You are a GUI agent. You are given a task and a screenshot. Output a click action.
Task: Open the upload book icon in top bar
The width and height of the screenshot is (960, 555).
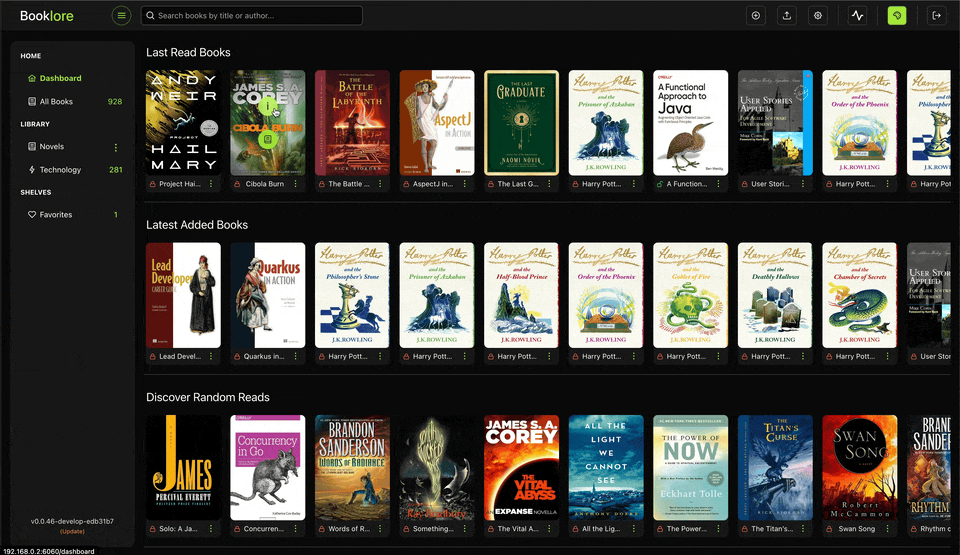[787, 15]
